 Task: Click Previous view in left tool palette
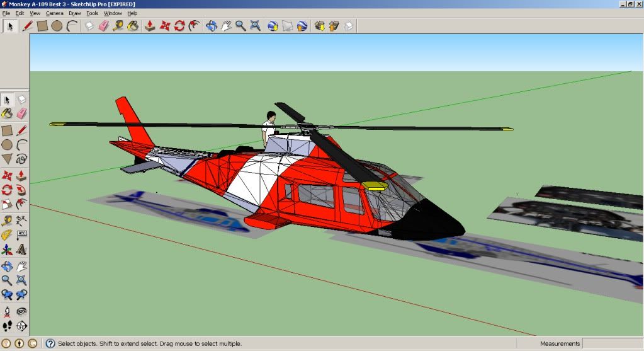click(7, 294)
